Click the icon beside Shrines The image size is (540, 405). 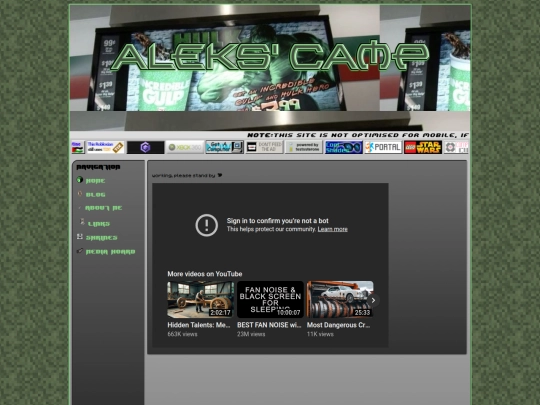point(80,237)
